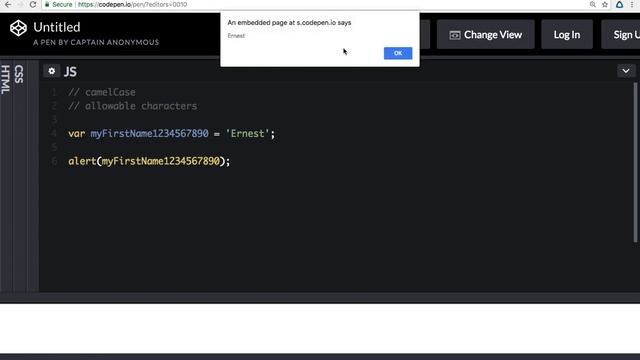Click the blue triangle extension icon
This screenshot has width=640, height=360.
coord(619,4)
